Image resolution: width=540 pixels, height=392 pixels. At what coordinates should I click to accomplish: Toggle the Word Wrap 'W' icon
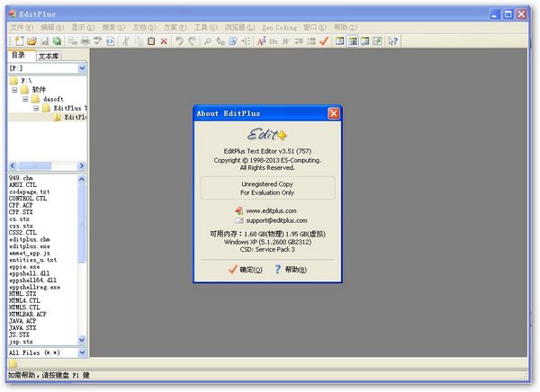click(286, 41)
